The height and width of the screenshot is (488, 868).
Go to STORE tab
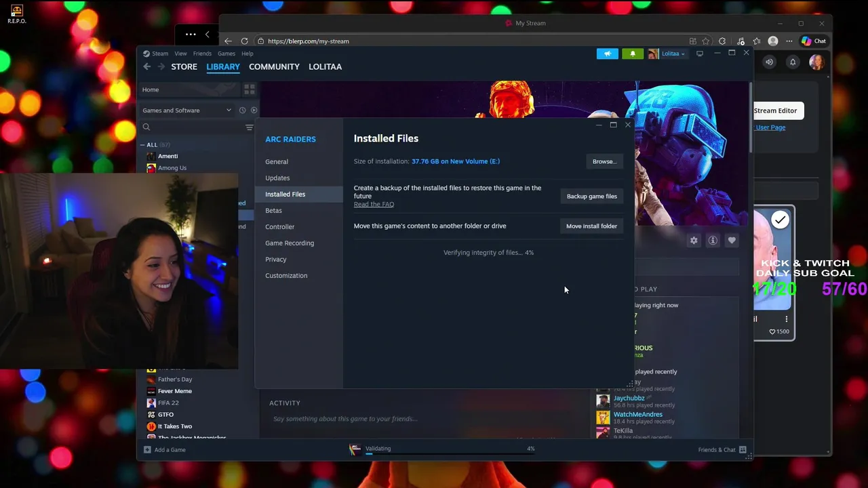point(184,66)
